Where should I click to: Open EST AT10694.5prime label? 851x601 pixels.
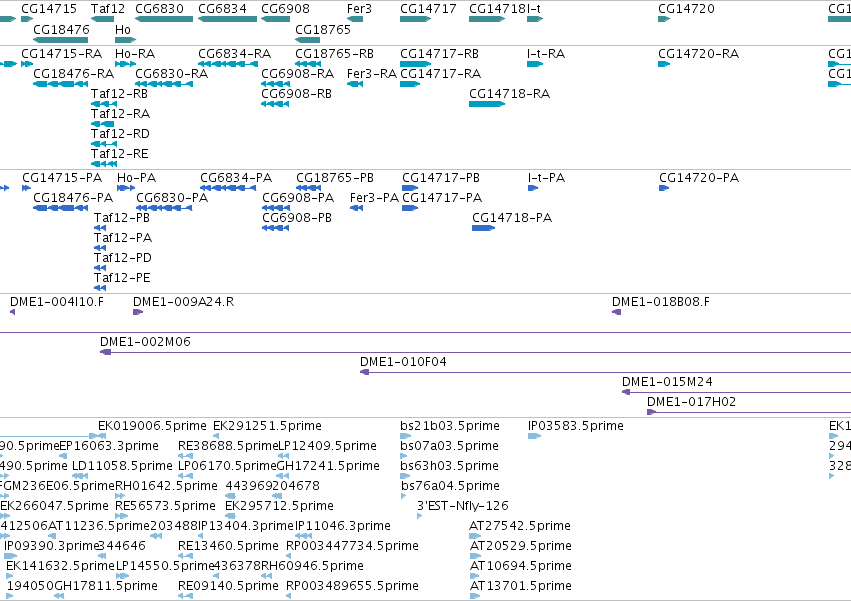[520, 566]
